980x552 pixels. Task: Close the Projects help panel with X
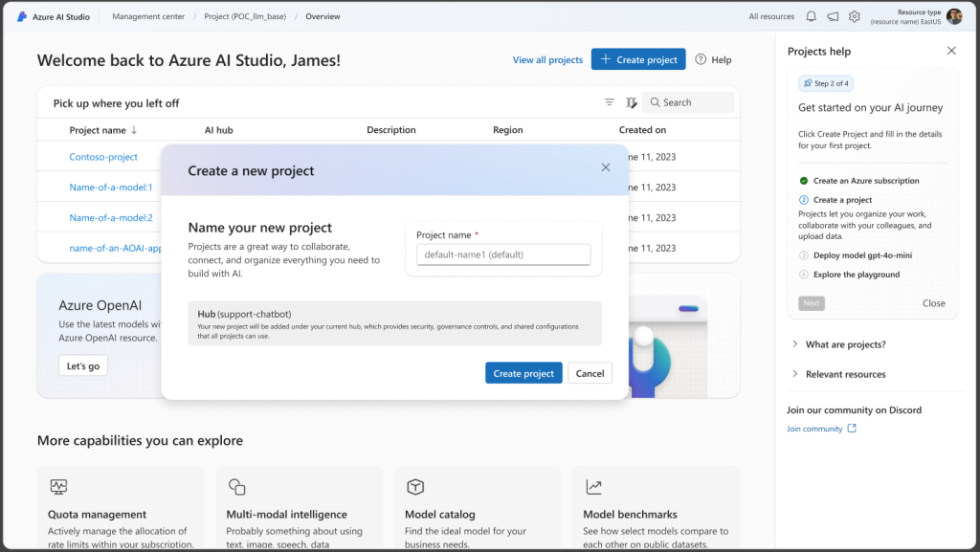pyautogui.click(x=951, y=51)
